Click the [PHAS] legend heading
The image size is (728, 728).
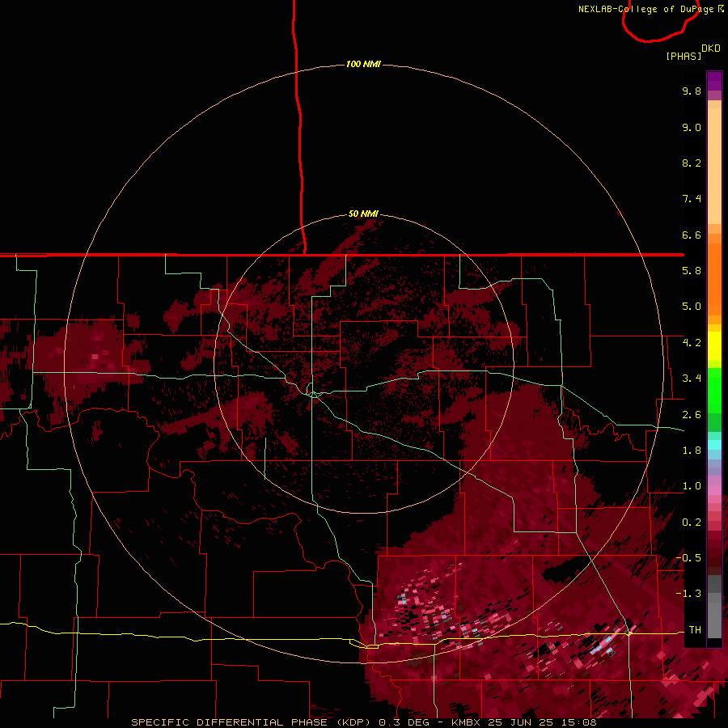684,56
